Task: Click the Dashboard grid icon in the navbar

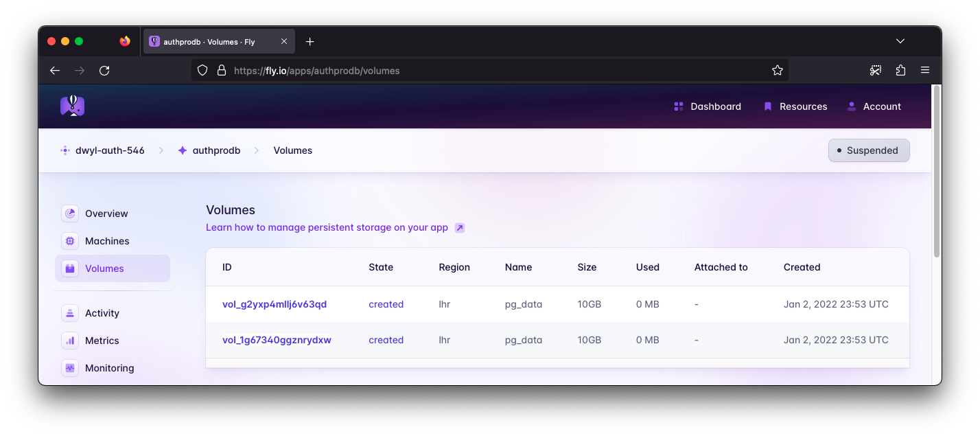Action: point(679,106)
